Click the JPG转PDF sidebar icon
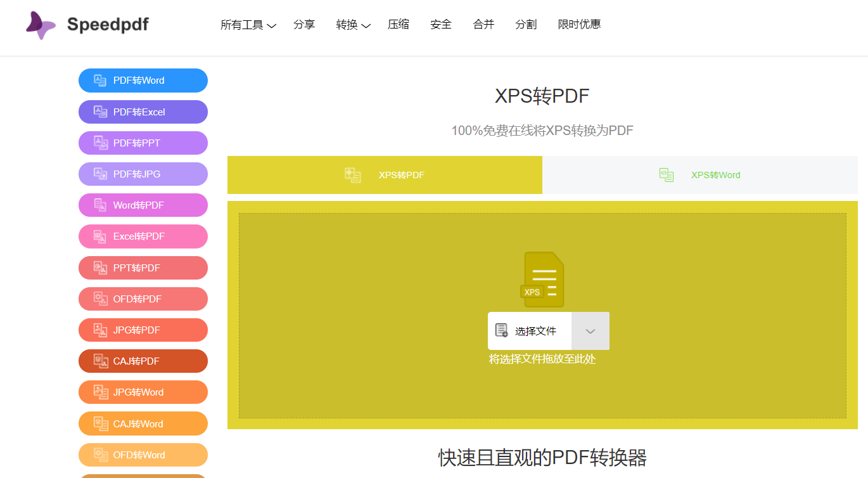The width and height of the screenshot is (868, 478). 100,330
